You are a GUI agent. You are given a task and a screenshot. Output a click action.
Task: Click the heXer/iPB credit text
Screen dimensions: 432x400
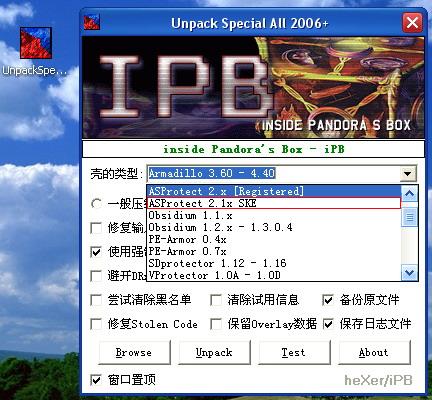(378, 380)
